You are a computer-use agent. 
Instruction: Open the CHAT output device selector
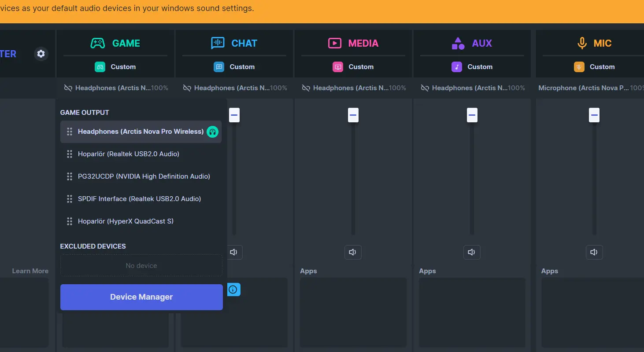235,88
